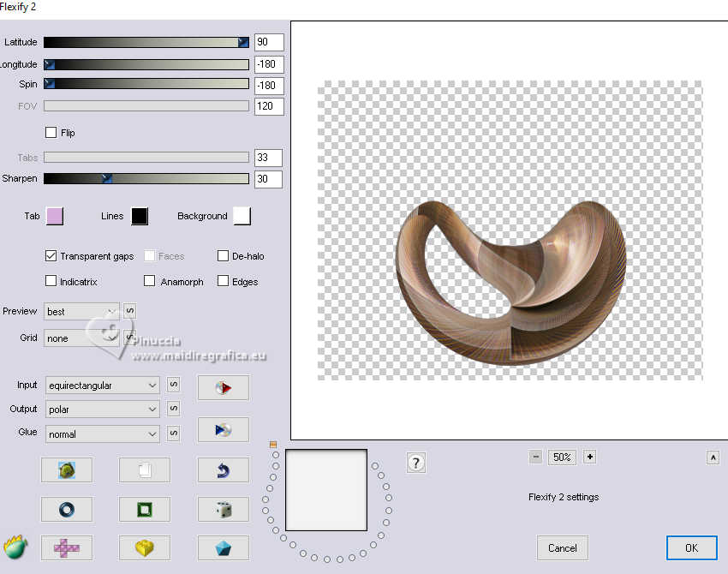Click the Spin value field
The width and height of the screenshot is (728, 574).
pos(269,86)
